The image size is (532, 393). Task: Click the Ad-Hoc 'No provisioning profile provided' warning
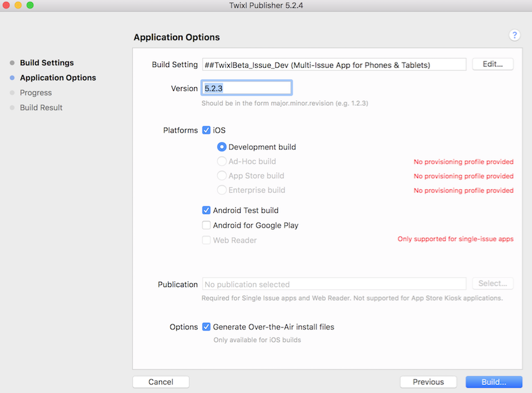(x=464, y=162)
